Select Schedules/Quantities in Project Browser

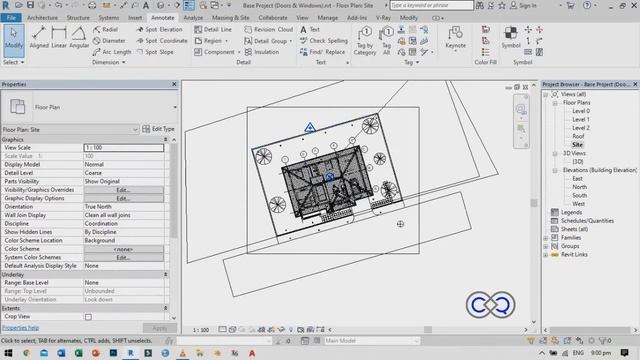[587, 221]
